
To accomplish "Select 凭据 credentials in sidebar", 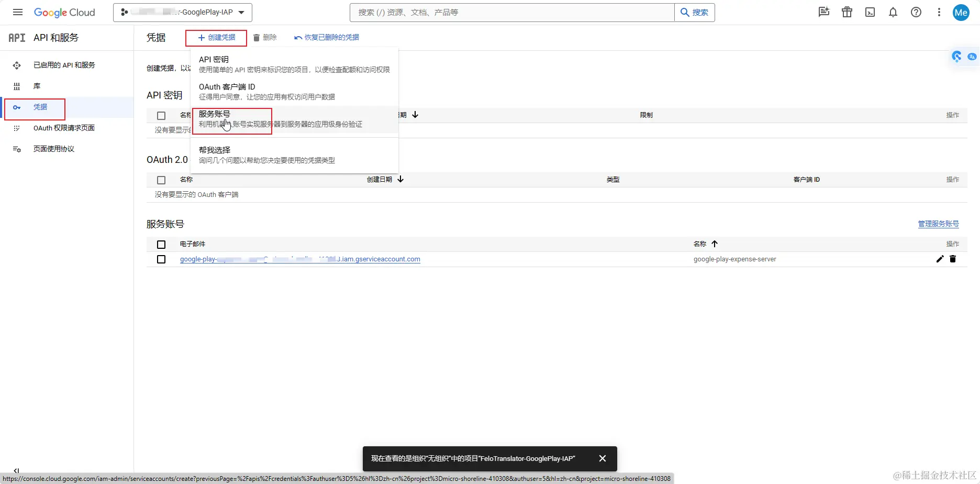I will (40, 107).
